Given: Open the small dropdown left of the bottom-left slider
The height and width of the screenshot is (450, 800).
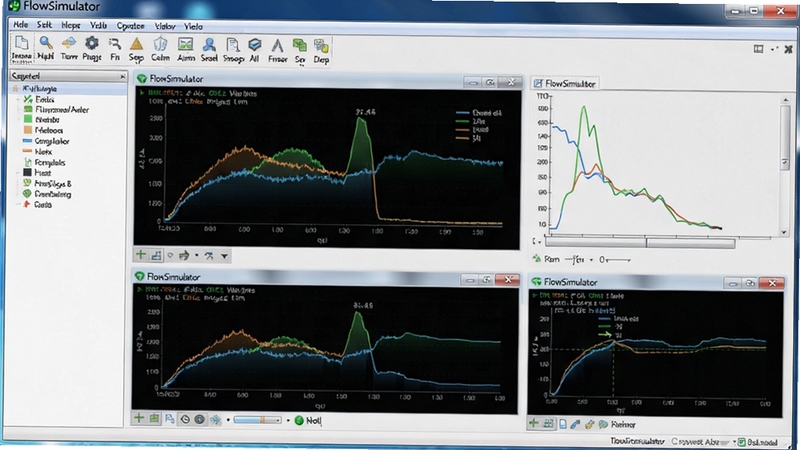Looking at the screenshot, I should pos(228,420).
